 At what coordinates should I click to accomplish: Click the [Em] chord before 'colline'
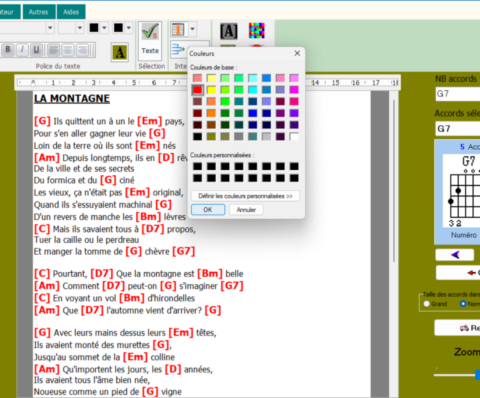(135, 357)
